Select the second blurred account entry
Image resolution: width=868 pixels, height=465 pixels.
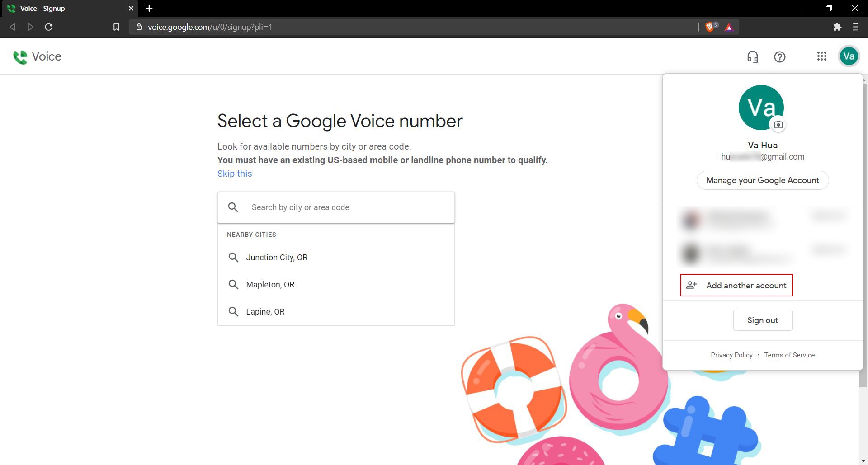pos(763,253)
